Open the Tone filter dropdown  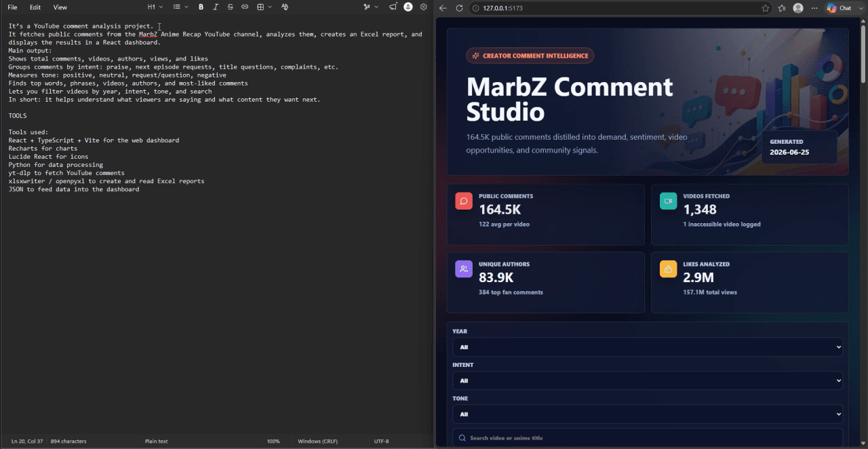pos(648,414)
